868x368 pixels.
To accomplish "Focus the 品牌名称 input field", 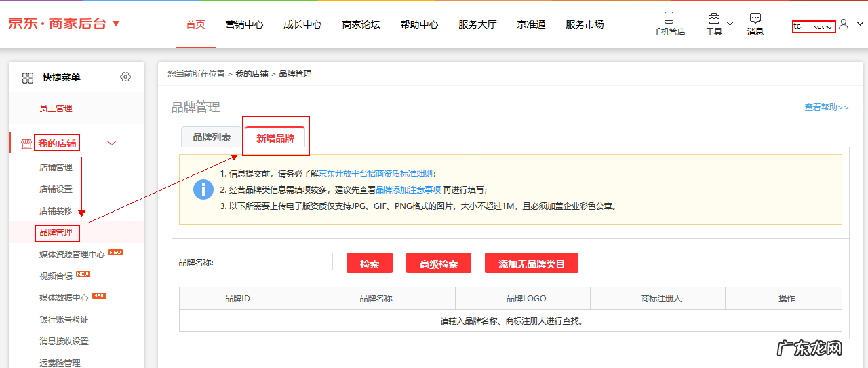I will click(x=276, y=261).
